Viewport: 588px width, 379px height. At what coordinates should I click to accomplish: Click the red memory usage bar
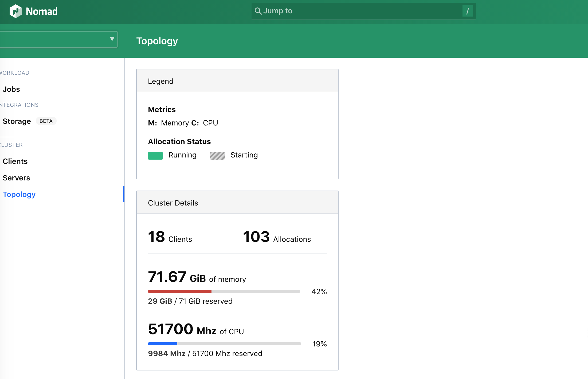coord(180,291)
